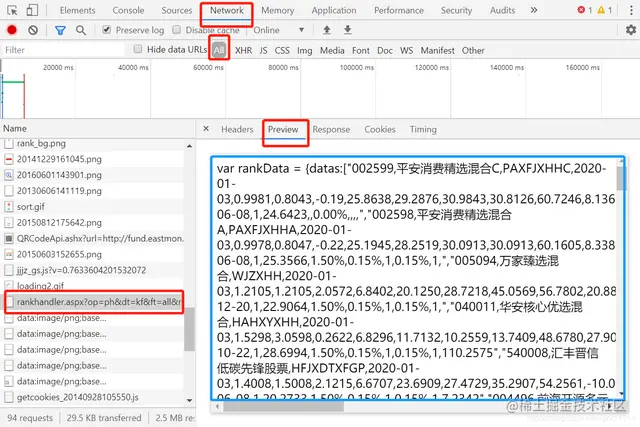640x427 pixels.
Task: Import HAR file upload arrow icon
Action: tap(327, 30)
